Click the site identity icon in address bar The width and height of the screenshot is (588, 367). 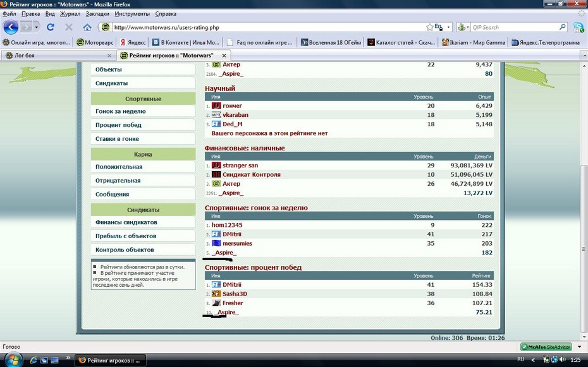click(x=106, y=27)
